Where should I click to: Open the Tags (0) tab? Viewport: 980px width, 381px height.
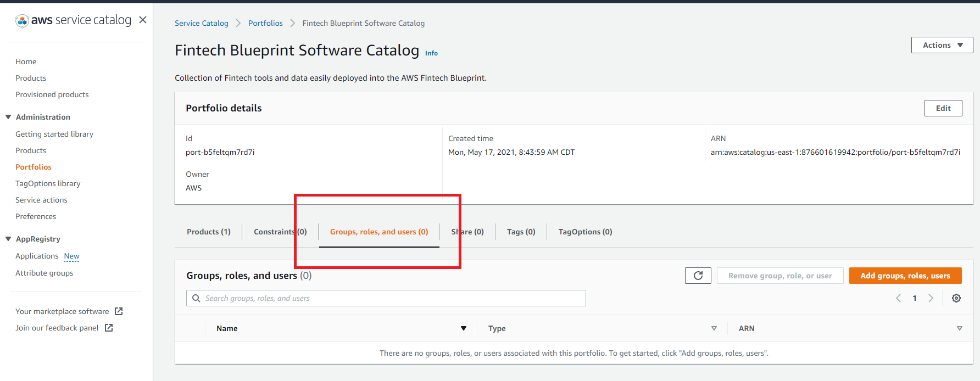coord(521,232)
